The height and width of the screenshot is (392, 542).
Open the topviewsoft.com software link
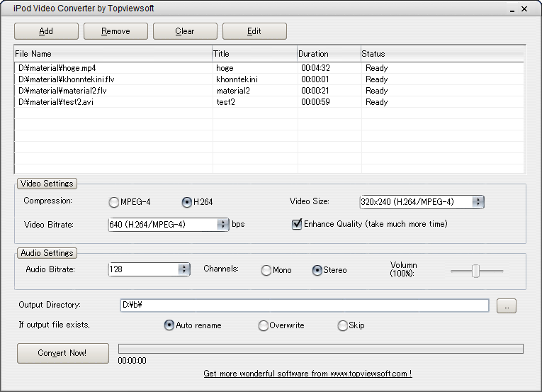click(x=307, y=374)
